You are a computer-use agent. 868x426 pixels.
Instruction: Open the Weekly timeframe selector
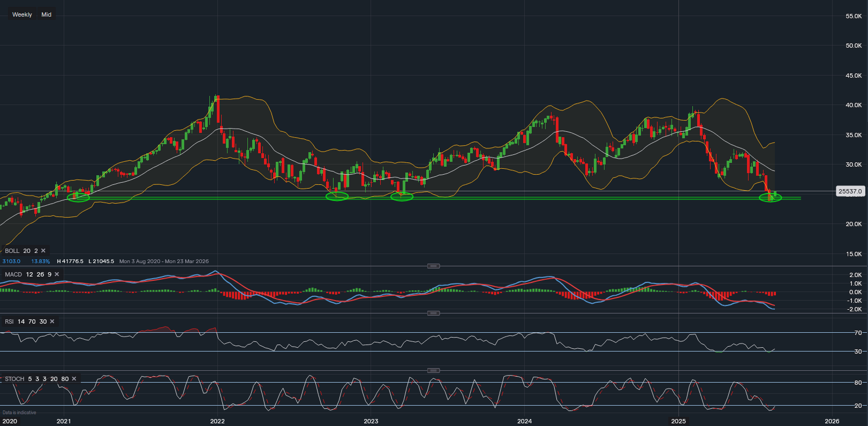[x=22, y=14]
